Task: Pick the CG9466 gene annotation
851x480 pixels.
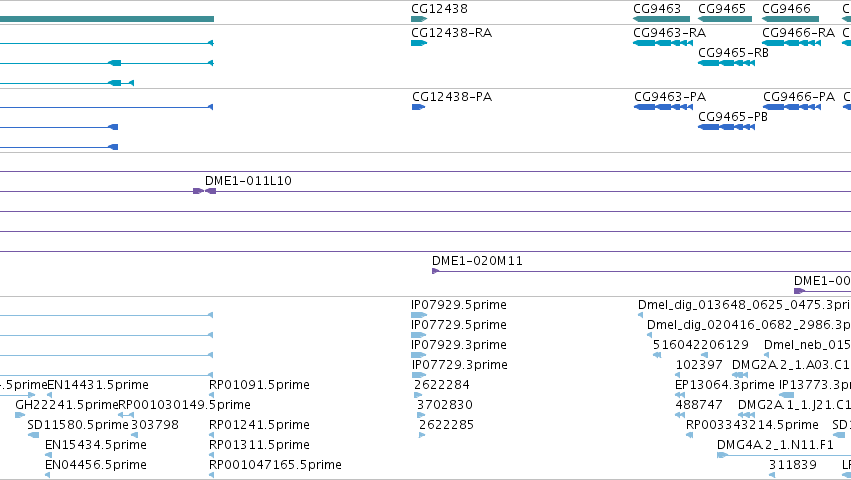Action: click(x=790, y=19)
